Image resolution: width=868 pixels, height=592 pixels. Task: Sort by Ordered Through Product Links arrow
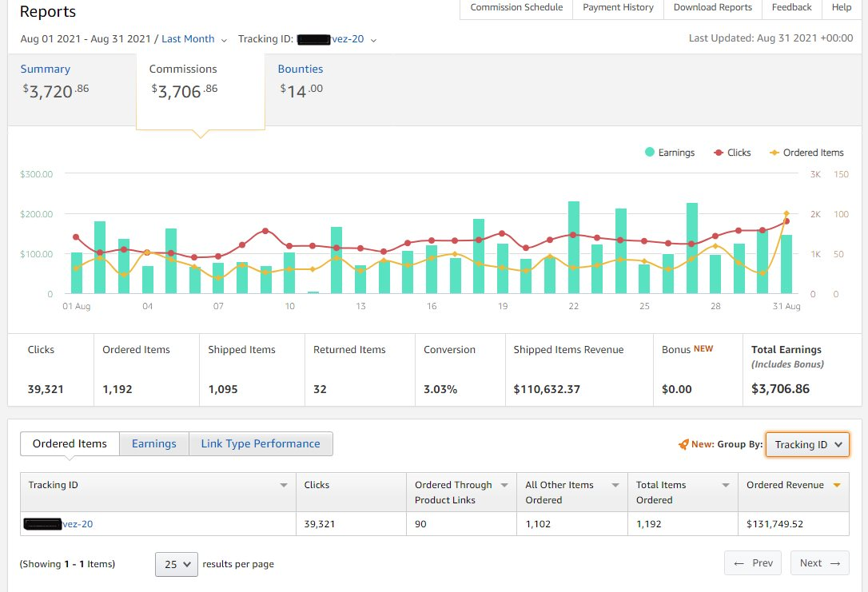pos(504,485)
